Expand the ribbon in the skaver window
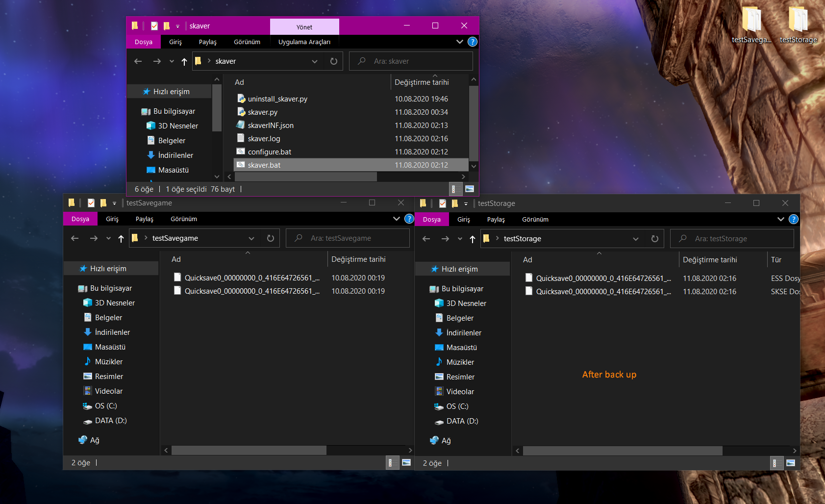This screenshot has height=504, width=825. tap(459, 42)
